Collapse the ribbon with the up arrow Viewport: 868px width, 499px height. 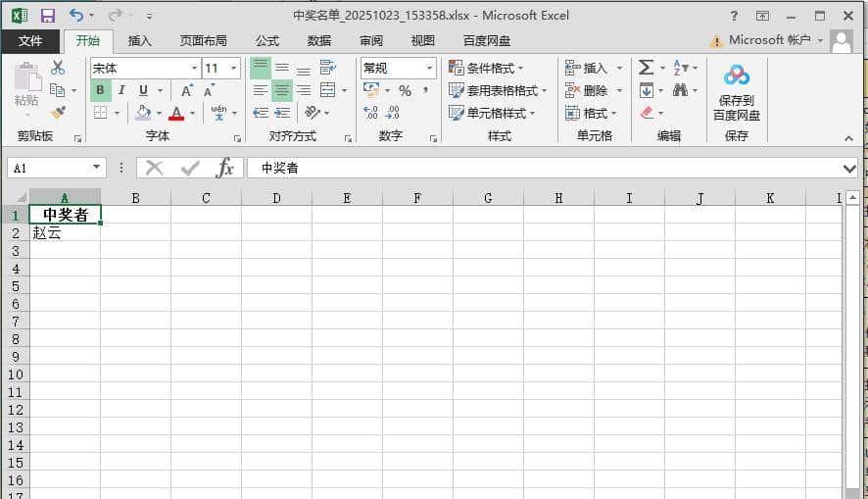tap(848, 138)
